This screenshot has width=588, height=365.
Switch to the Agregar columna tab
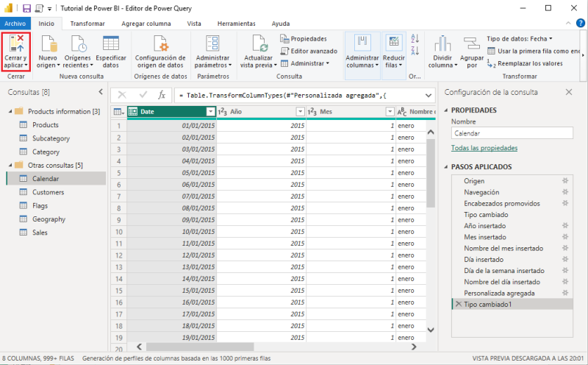(146, 24)
